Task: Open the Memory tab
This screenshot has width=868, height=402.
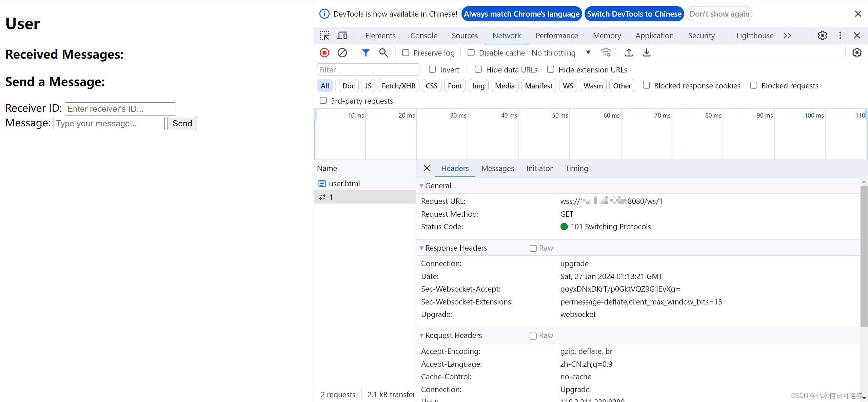Action: pos(607,36)
